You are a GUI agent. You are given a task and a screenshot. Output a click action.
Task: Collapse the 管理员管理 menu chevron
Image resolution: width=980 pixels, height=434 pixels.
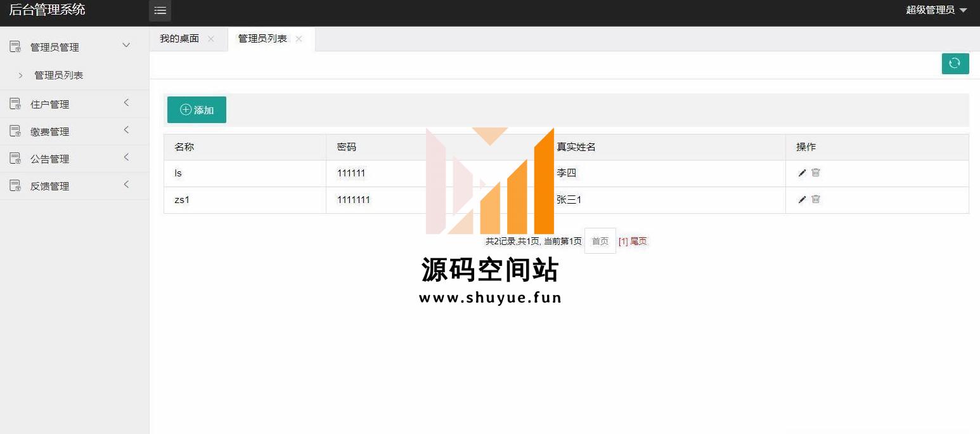(126, 45)
